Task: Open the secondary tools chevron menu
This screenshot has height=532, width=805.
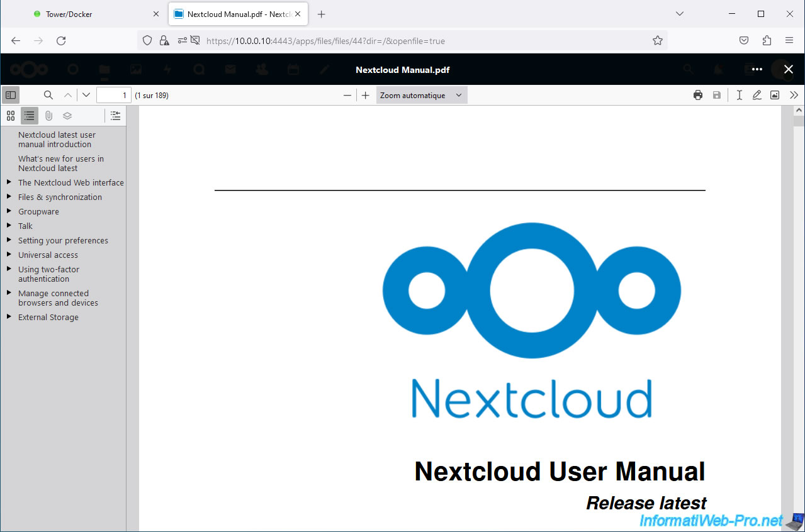Action: point(794,95)
